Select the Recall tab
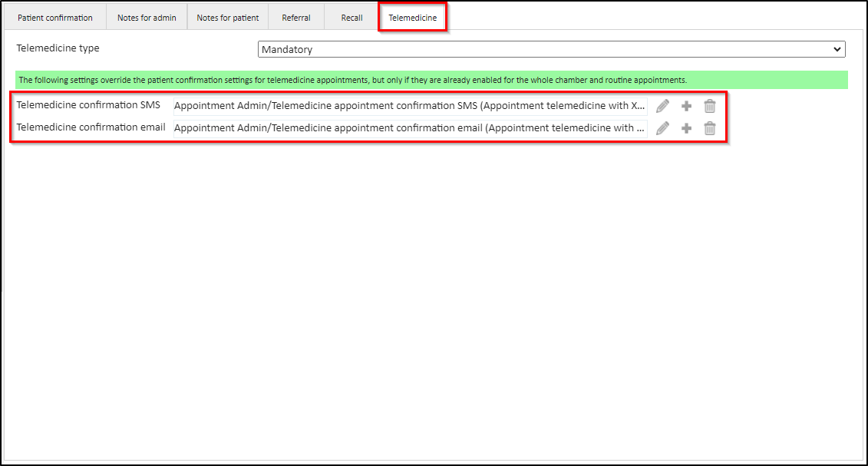The height and width of the screenshot is (466, 868). [x=352, y=18]
